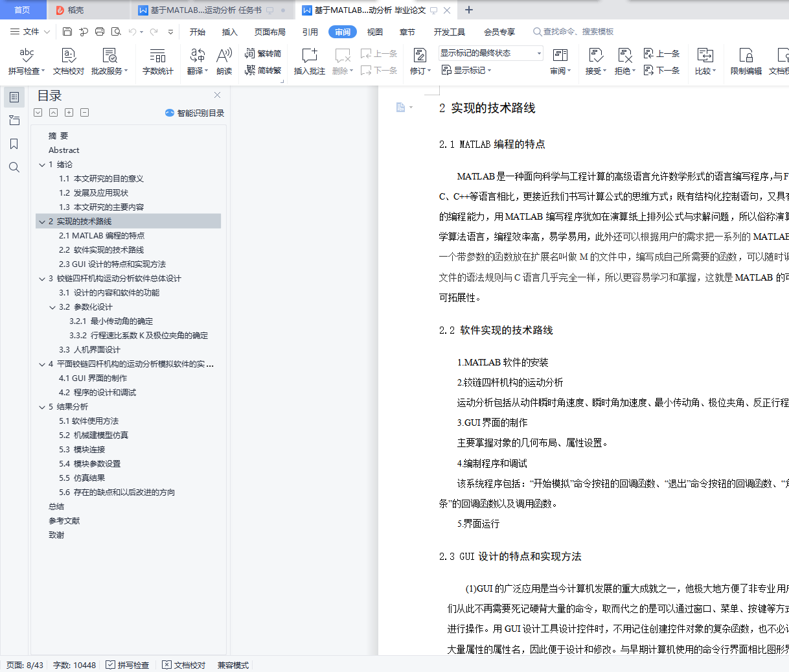Open the 批改服务 dropdown
Viewport: 789px width, 672px height.
[109, 62]
